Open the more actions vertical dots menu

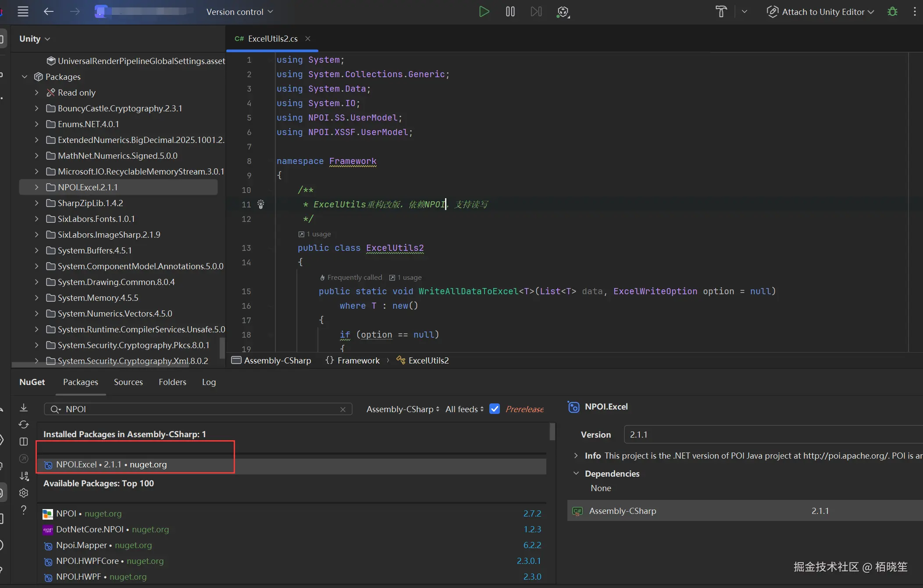click(x=915, y=12)
